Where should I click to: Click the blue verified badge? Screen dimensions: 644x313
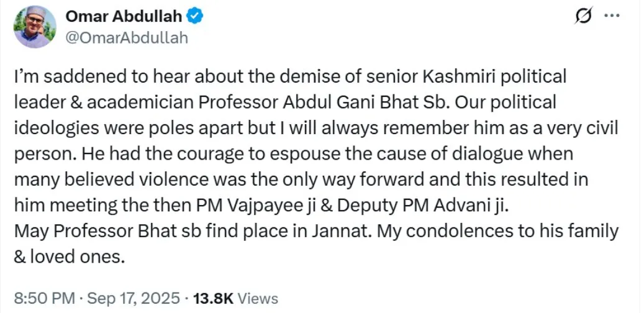click(x=196, y=18)
